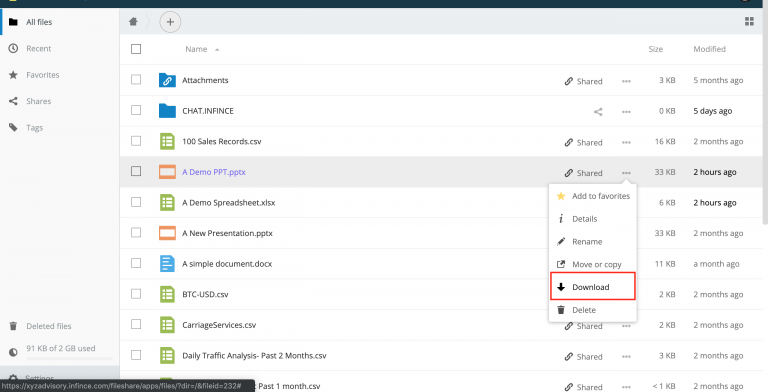
Task: Choose Move or copy menu entry
Action: tap(593, 264)
